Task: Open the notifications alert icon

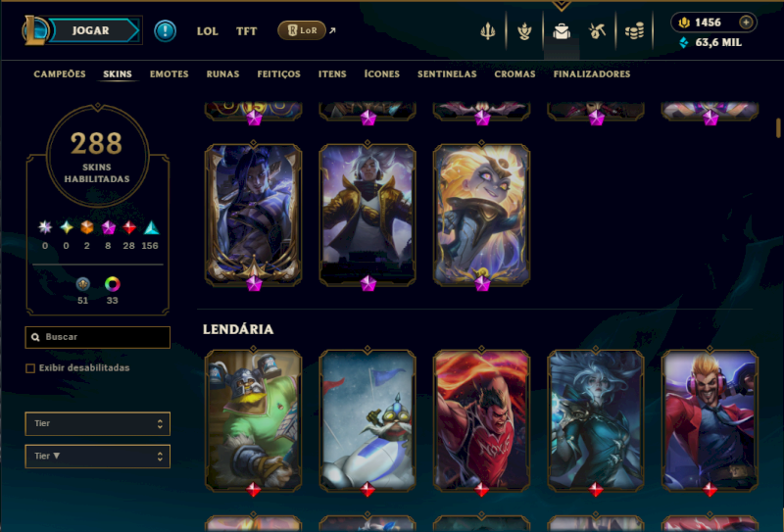Action: coord(165,31)
